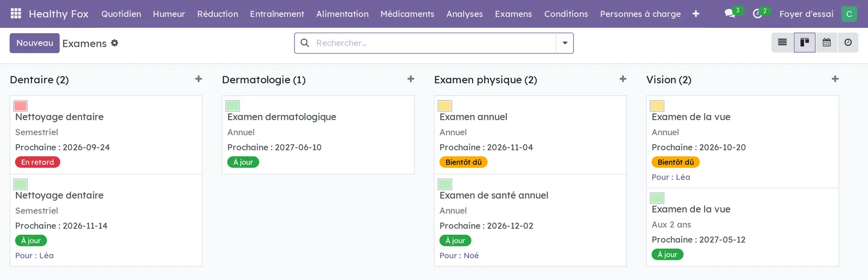Add a card in Dentaire column
Screen dimensions: 868x280
coord(199,79)
